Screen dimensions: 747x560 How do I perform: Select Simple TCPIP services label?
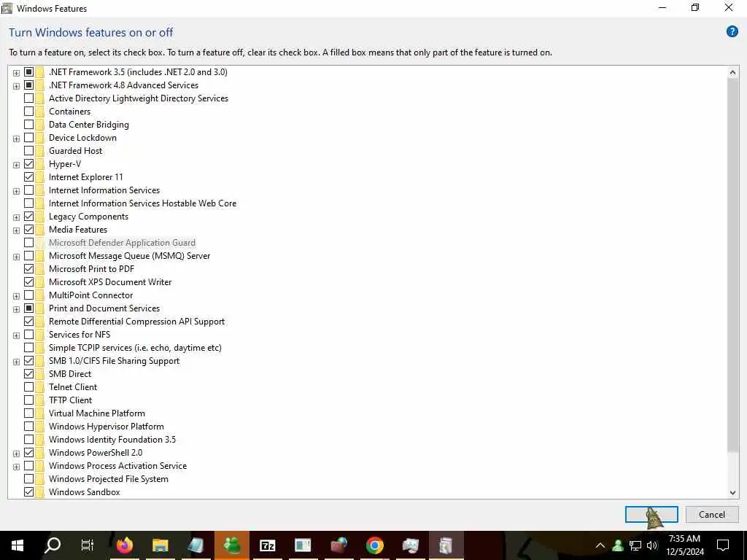(x=135, y=348)
